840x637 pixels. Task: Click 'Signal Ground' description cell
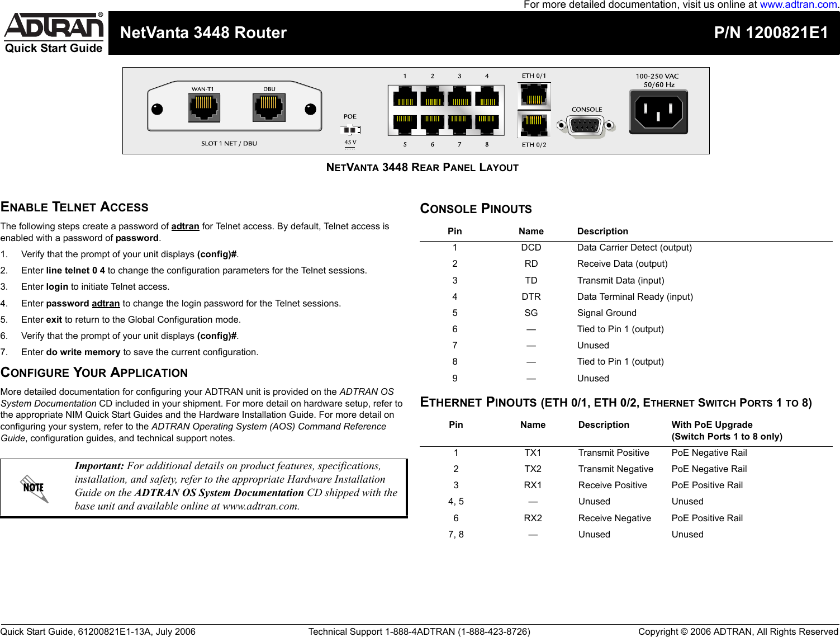(607, 313)
